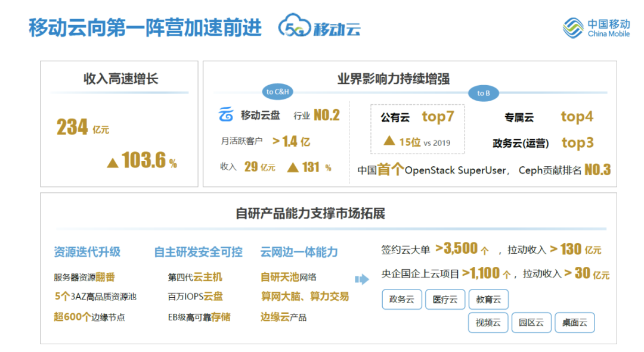Image resolution: width=644 pixels, height=352 pixels.
Task: Click the 移动云盘 cloud drive icon
Action: pos(226,114)
